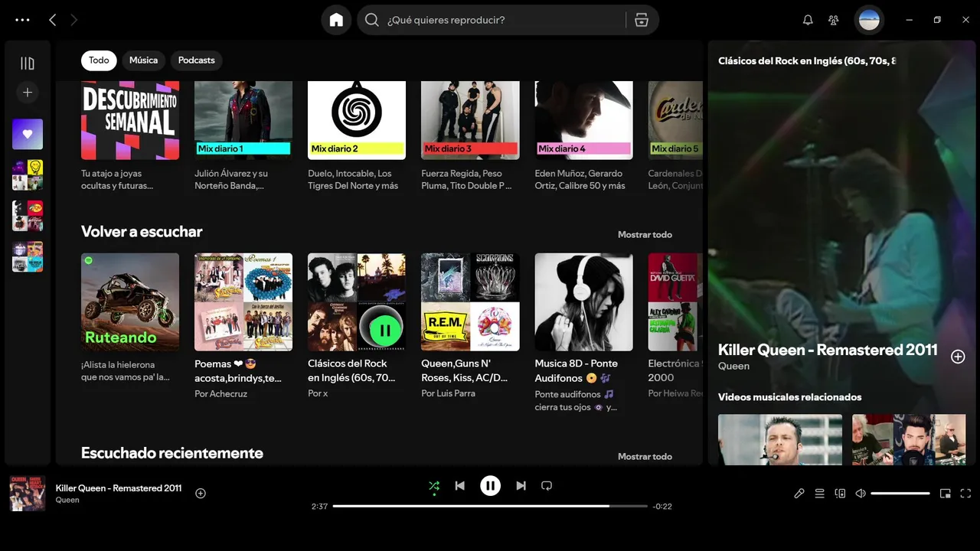
Task: Add song to Liked via side panel plus
Action: point(958,356)
